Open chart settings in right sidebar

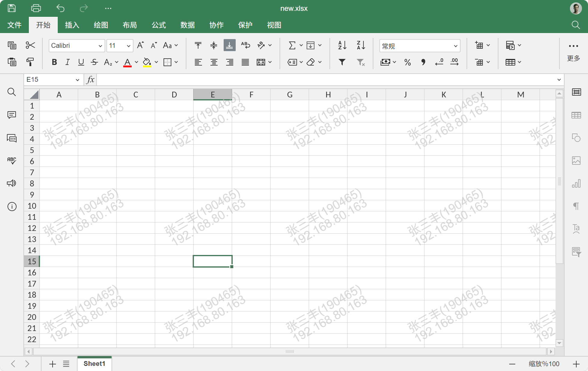click(576, 183)
